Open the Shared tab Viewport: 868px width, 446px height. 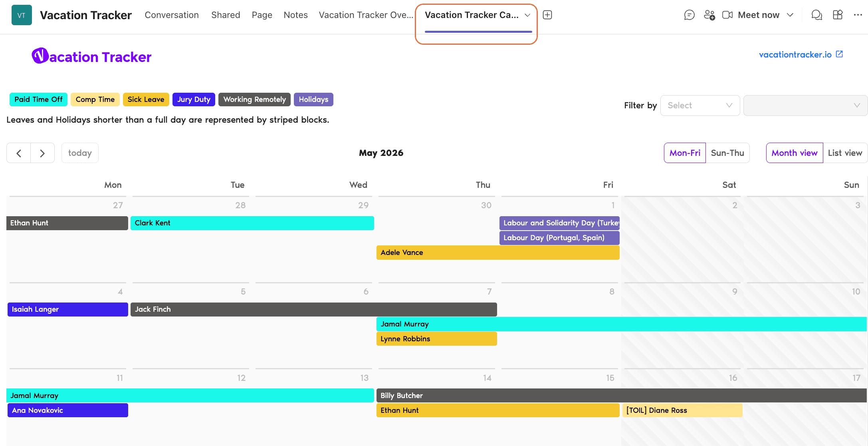226,15
